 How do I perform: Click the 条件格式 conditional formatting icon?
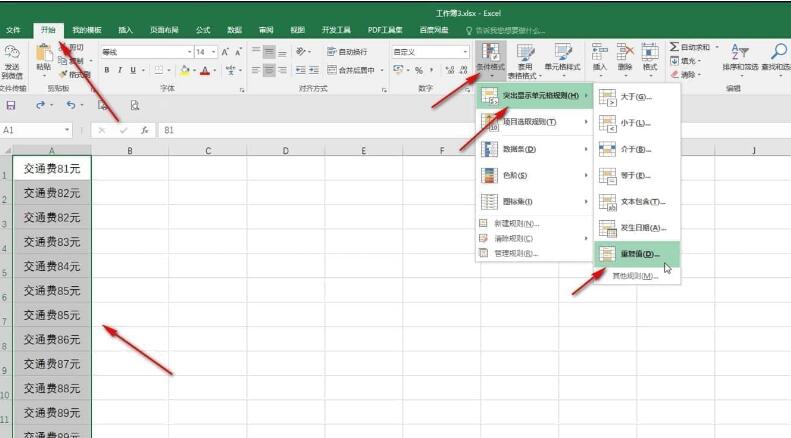[x=490, y=55]
